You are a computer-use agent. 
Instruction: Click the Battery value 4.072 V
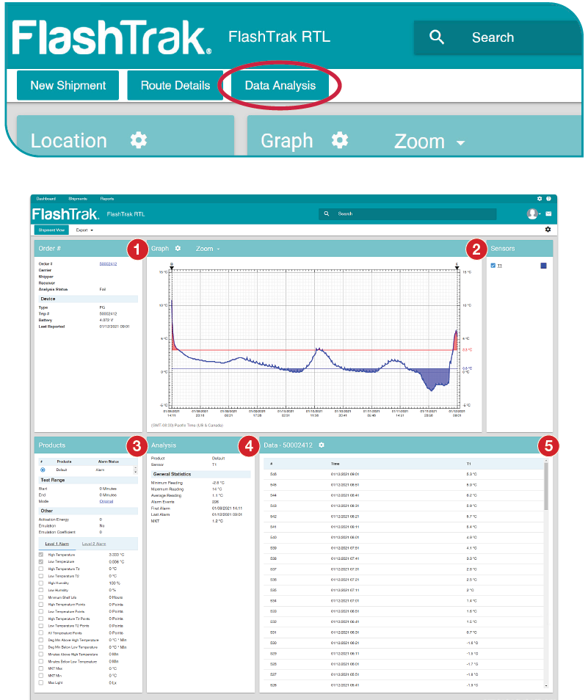pyautogui.click(x=106, y=320)
